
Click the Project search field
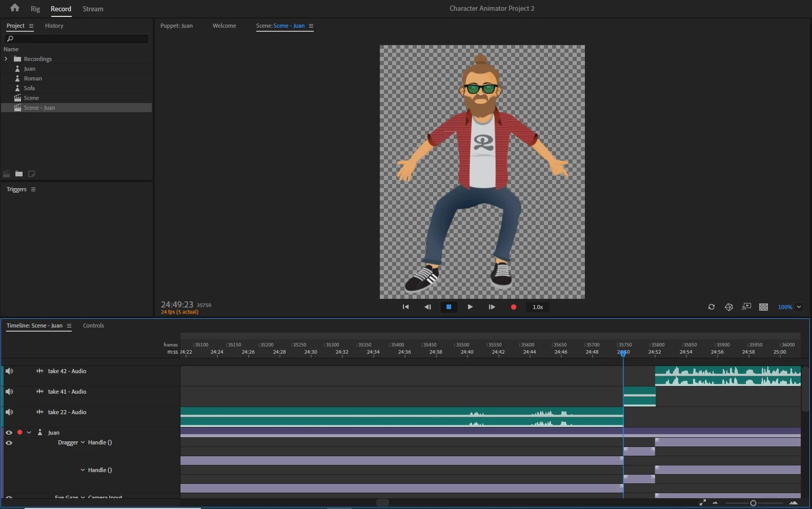click(77, 39)
